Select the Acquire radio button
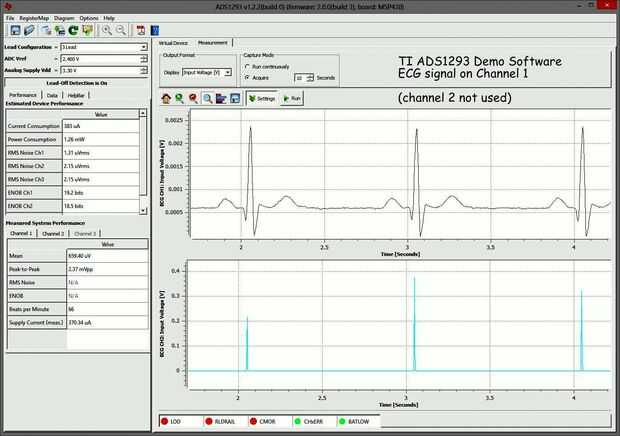Viewport: 620px width, 436px height. [x=248, y=78]
